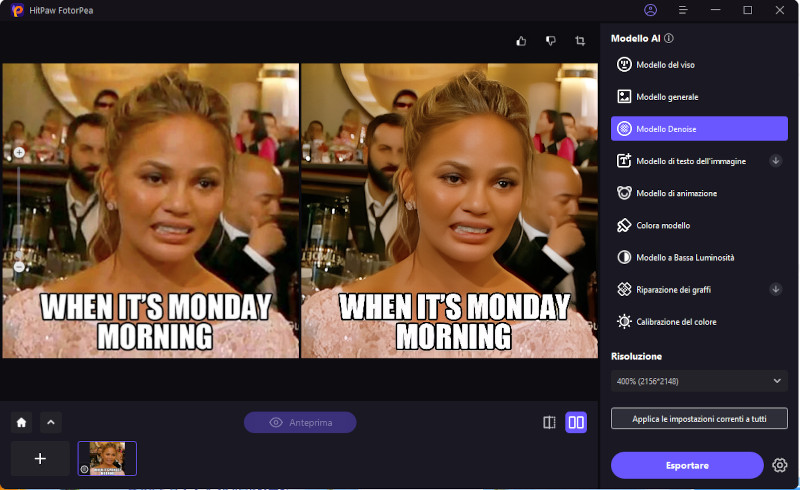This screenshot has height=490, width=800.
Task: Open the hamburger menu in title bar
Action: click(683, 10)
